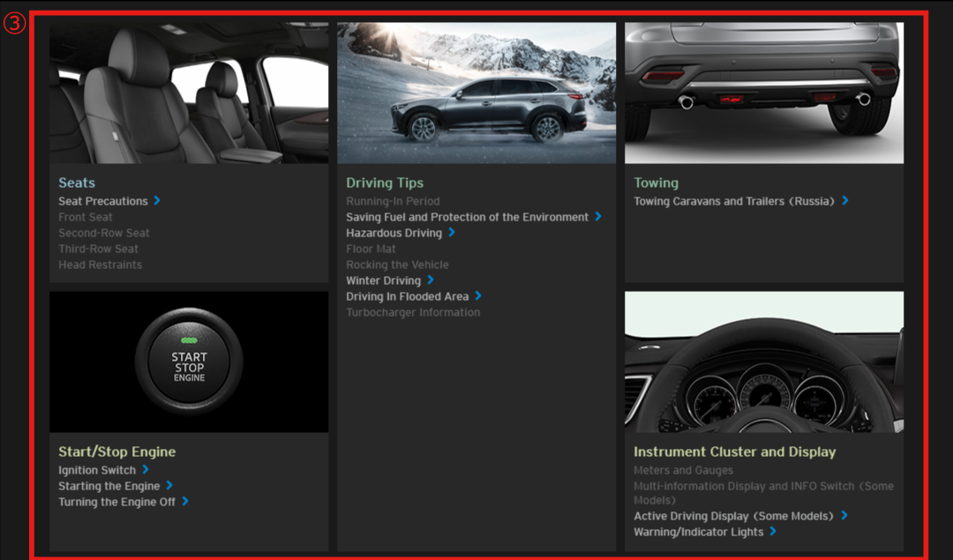Click the Seats section heading
The width and height of the screenshot is (953, 560).
tap(77, 183)
